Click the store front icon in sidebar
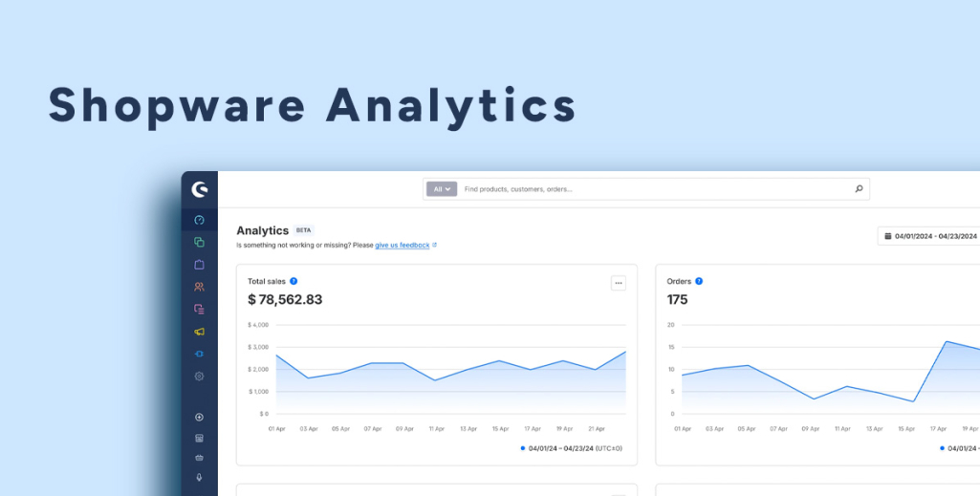This screenshot has height=496, width=980. (200, 438)
